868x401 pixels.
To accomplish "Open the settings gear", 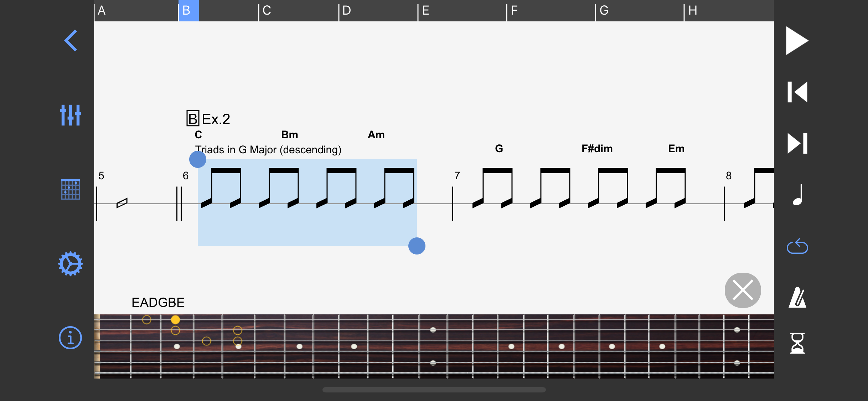I will 71,264.
